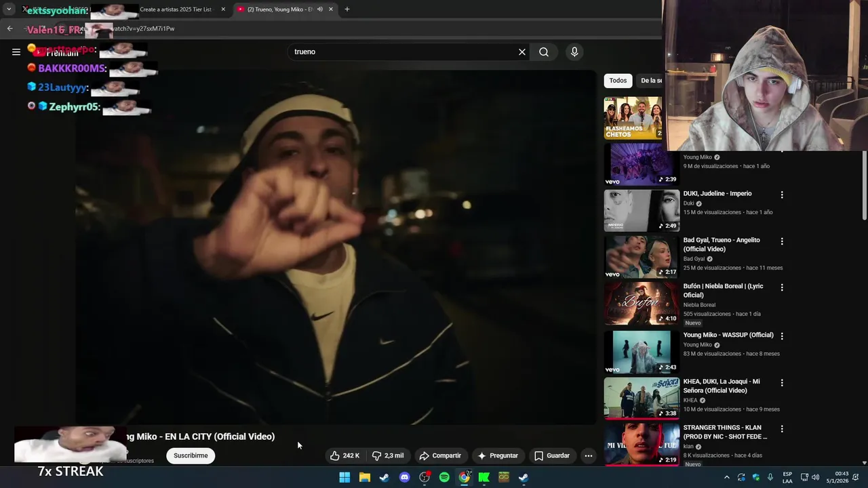
Task: Switch to the 'Create a artistas 2025 Tier List' tab
Action: click(175, 9)
